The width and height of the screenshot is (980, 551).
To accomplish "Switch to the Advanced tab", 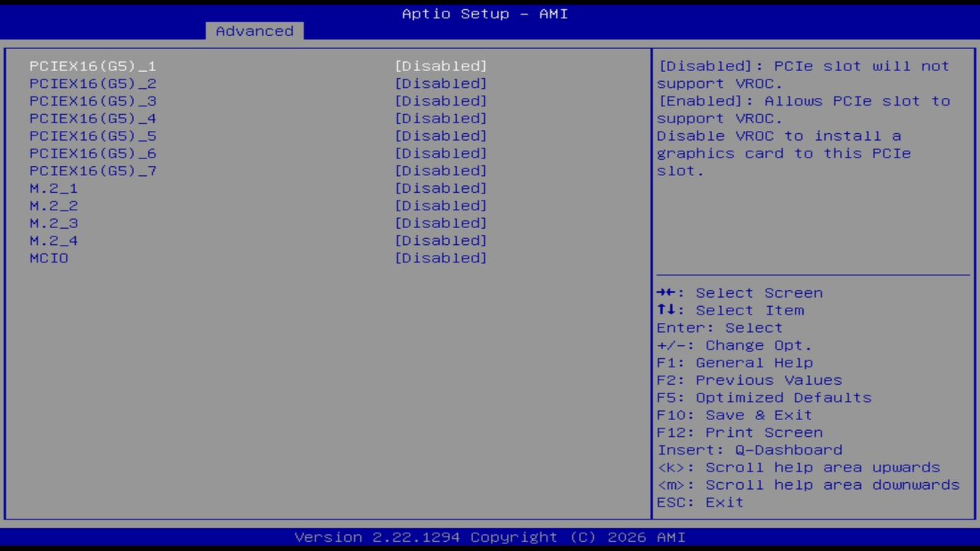I will pos(253,31).
